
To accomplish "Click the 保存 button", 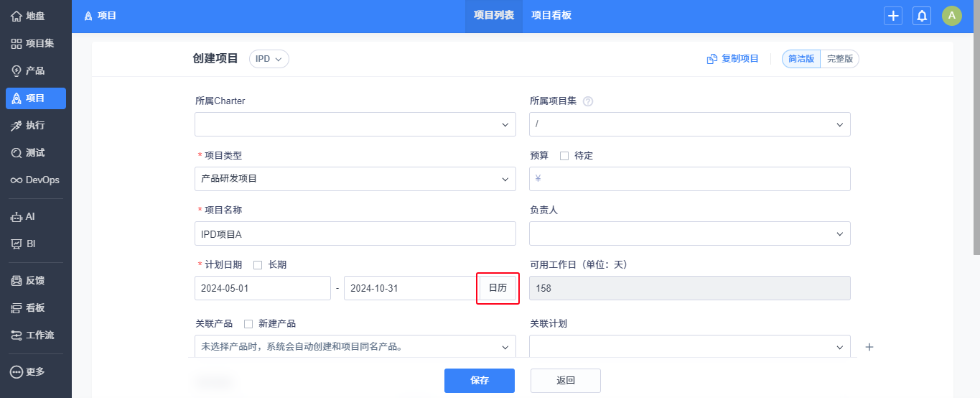I will pos(479,381).
